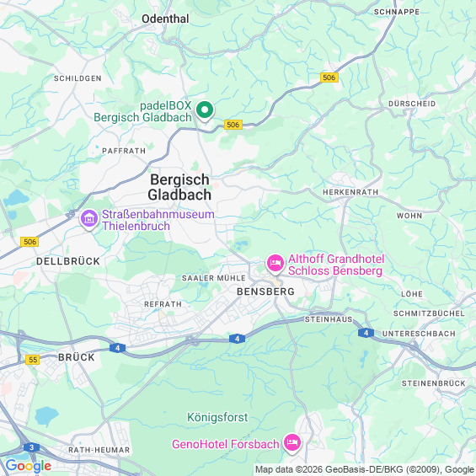Select the Althoff Grandhotel Schloss Bensberg hotel pin

(x=275, y=264)
